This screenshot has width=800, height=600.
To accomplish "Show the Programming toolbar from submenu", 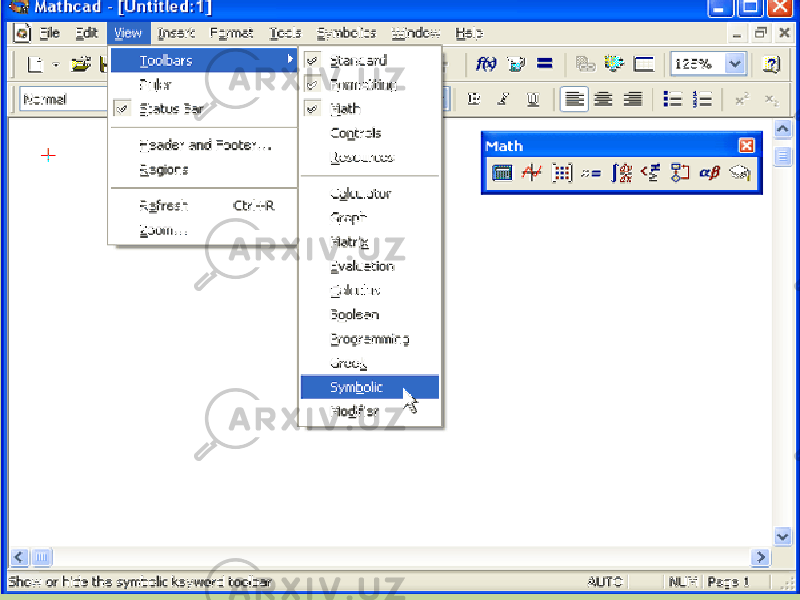I will point(370,339).
